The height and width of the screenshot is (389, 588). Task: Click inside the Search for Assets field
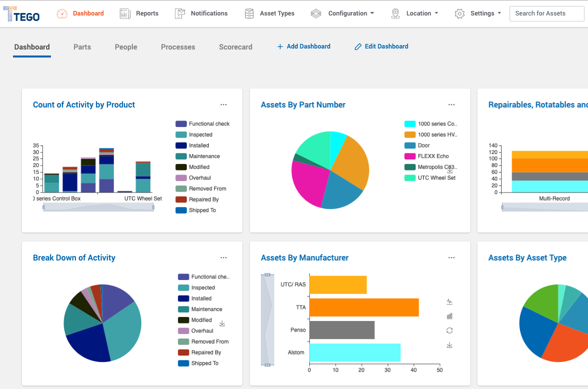click(547, 13)
